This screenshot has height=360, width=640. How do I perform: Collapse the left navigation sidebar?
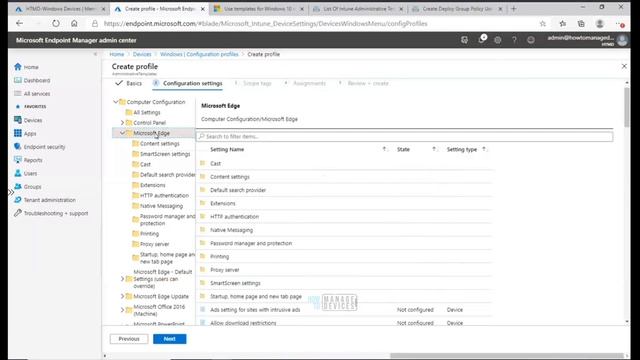tap(96, 54)
